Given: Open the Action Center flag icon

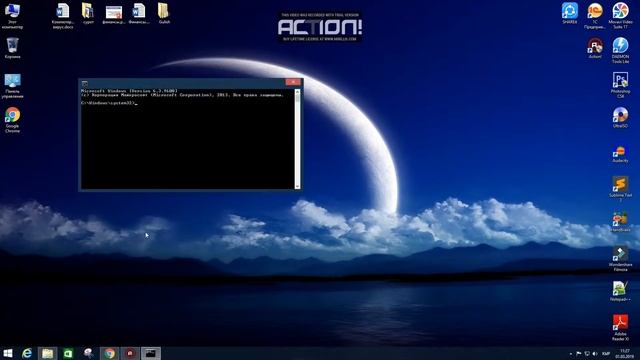Looking at the screenshot, I should [x=578, y=353].
